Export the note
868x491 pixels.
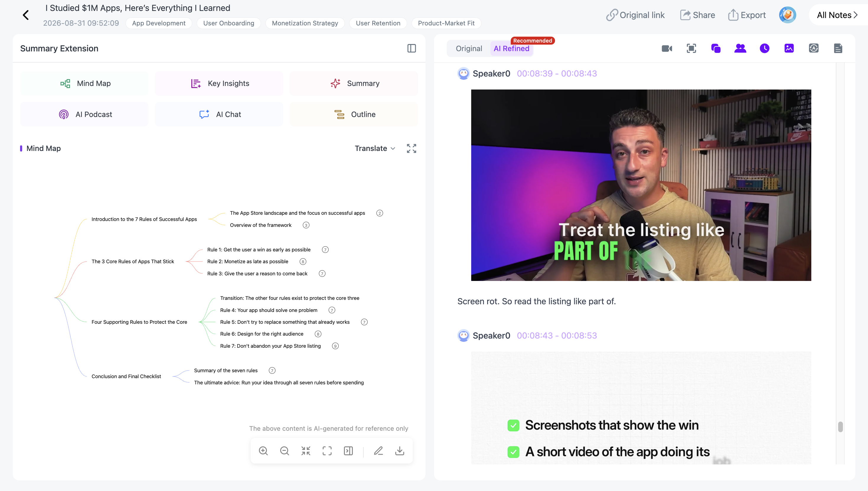click(746, 15)
